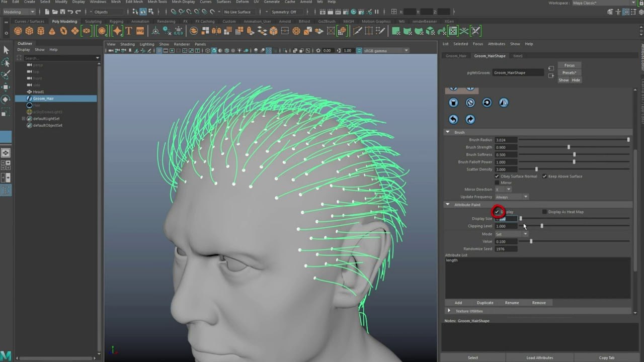Click the polygon sphere shelf icon

[x=18, y=31]
